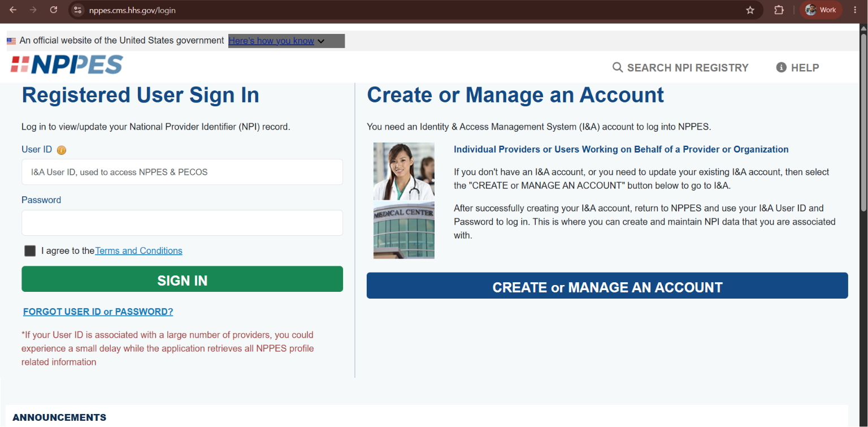Screen dimensions: 868x427
Task: Click the 'Log in to view/update' description text
Action: pos(156,127)
